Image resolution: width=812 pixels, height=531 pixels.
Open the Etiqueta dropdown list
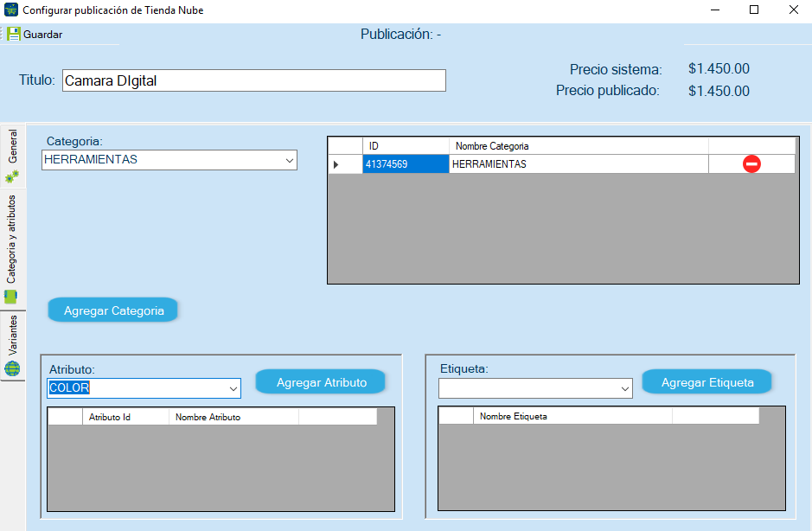point(625,388)
